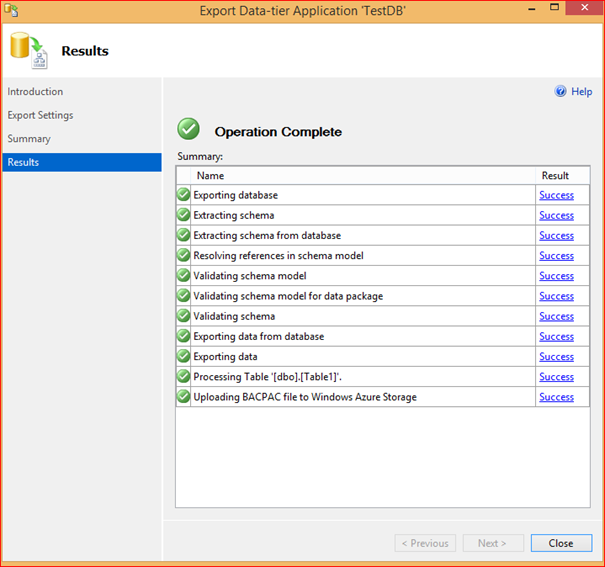Select the highlighted Results step
The width and height of the screenshot is (605, 567).
point(82,162)
